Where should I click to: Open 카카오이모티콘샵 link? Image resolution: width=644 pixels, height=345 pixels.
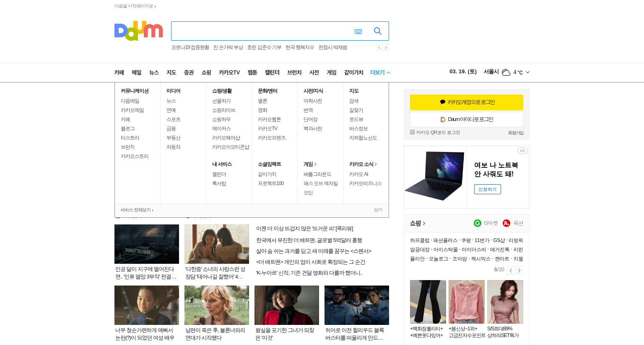coord(231,147)
